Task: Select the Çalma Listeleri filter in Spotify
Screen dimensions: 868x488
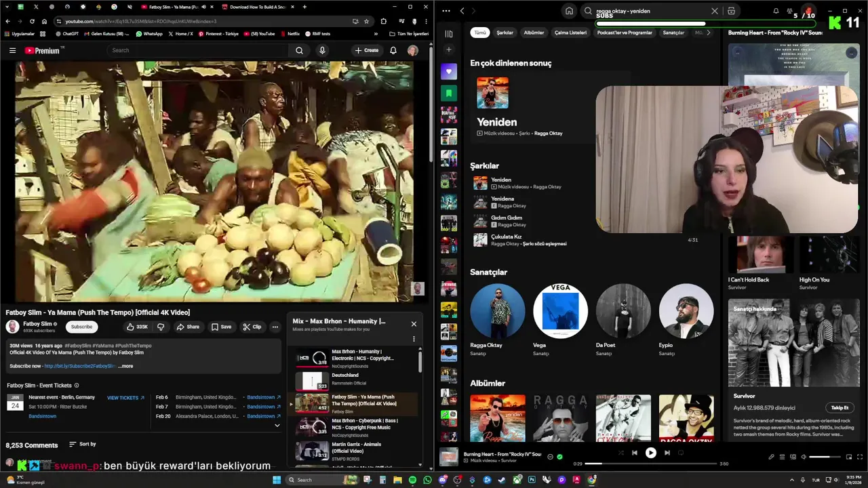Action: (570, 33)
